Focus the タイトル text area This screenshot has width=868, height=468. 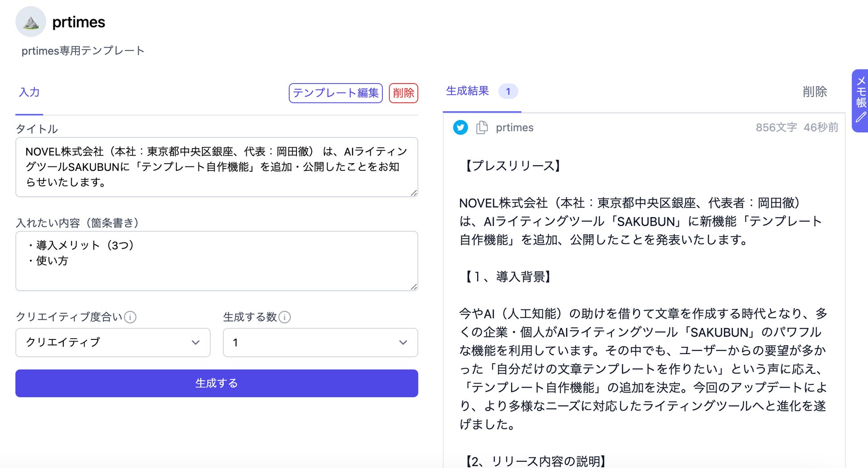click(x=217, y=167)
